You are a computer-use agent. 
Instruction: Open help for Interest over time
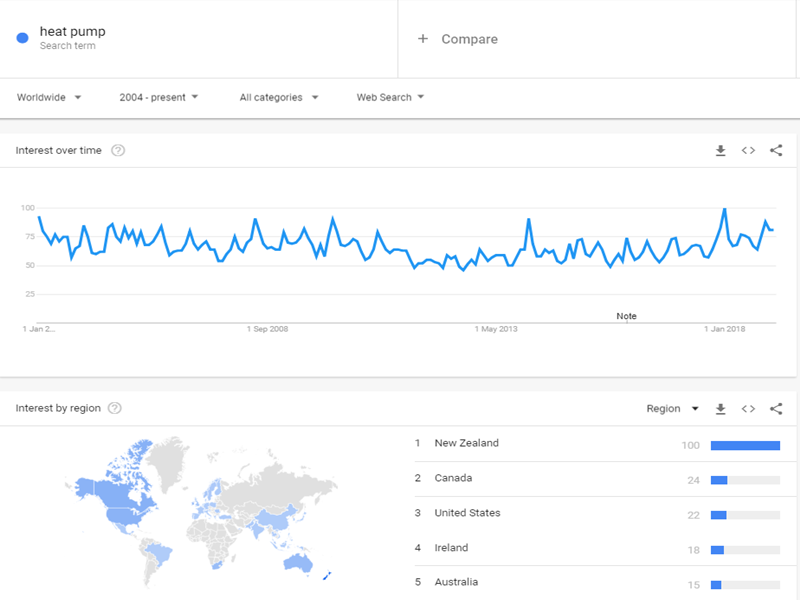point(118,151)
